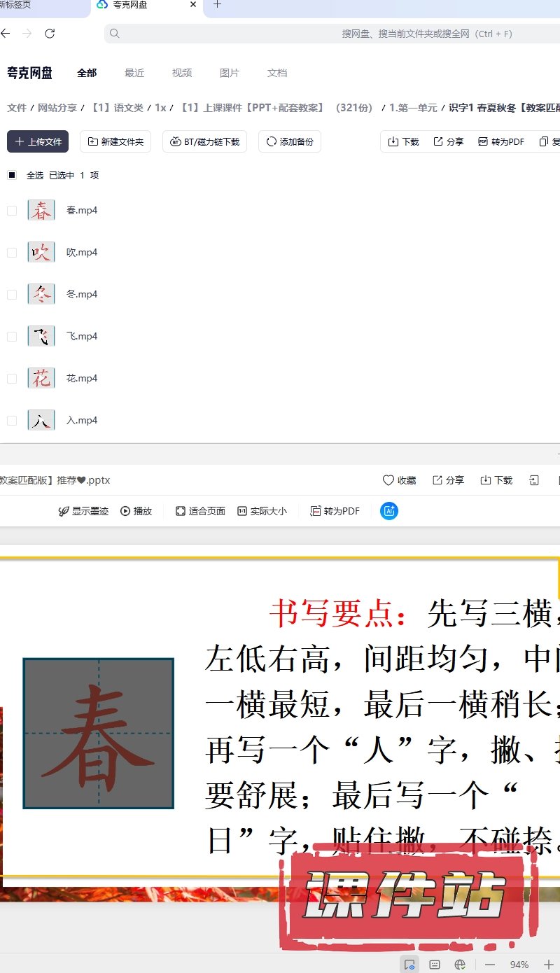
Task: Show ink marks using the 显示墨迹 icon
Action: (64, 511)
